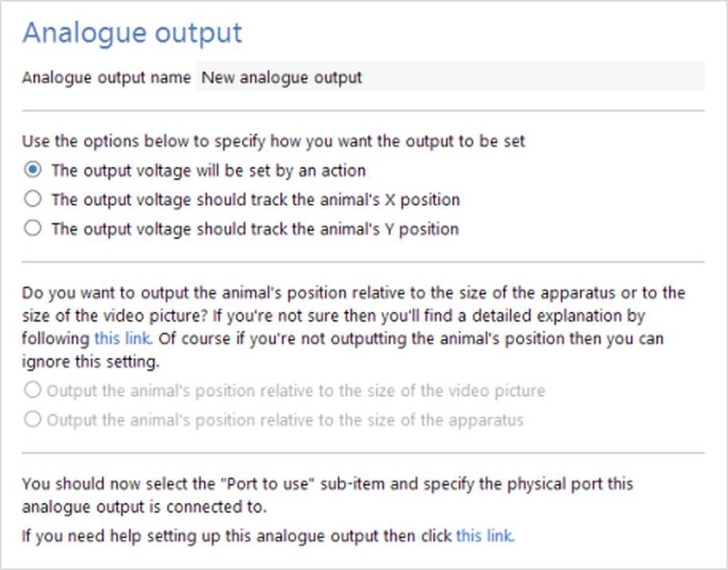Click the 'Use the options below' instruction line
The image size is (728, 570).
[273, 142]
